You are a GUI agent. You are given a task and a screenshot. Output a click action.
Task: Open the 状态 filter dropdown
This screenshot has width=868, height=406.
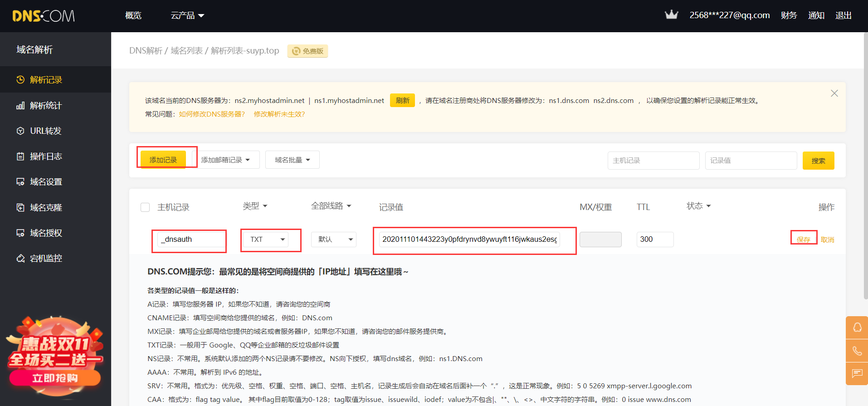click(699, 206)
